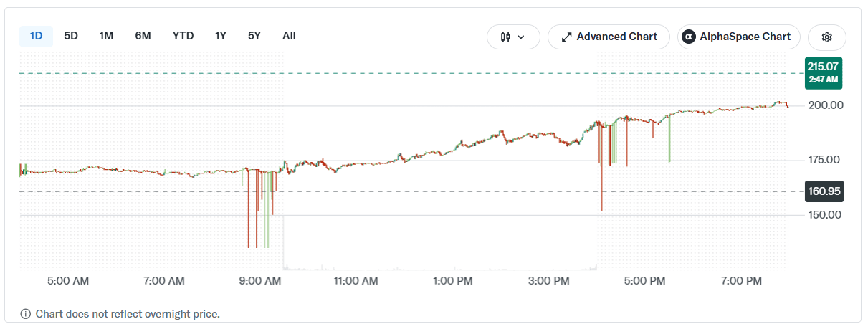Click the 9:00 AM timeline label

259,282
